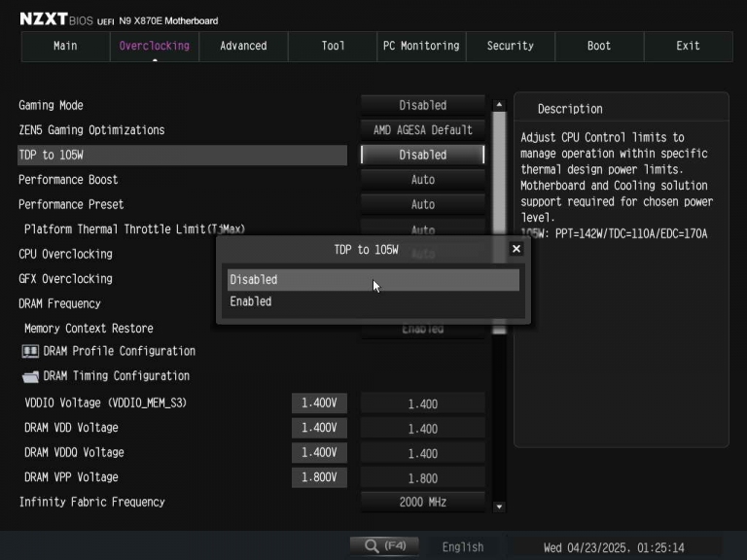Select the DRAM VDD Voltage label
This screenshot has width=747, height=560.
(x=71, y=428)
